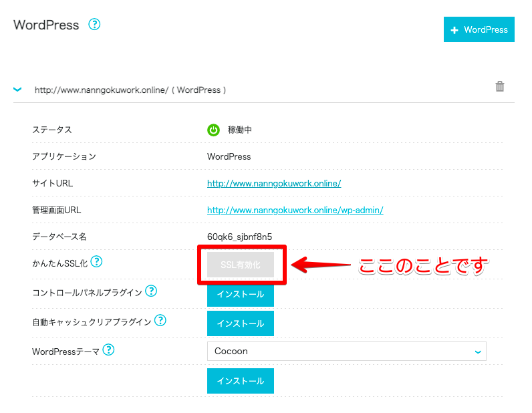
Task: Delete the nanngokuwork.online site via trash icon
Action: click(x=499, y=86)
